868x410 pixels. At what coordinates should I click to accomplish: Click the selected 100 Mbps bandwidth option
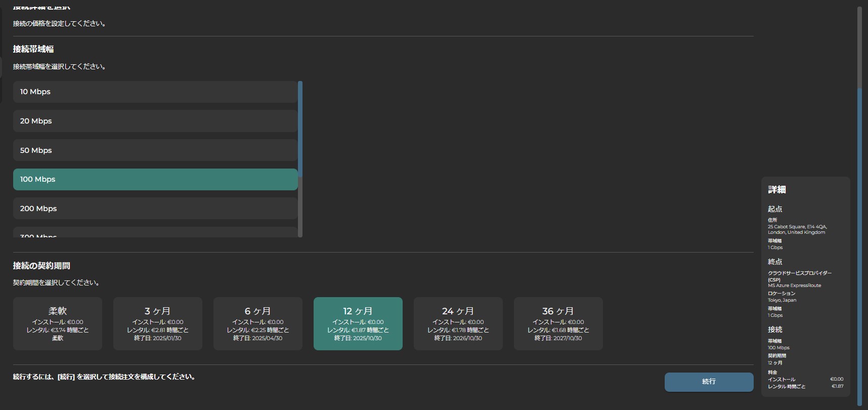tap(155, 179)
